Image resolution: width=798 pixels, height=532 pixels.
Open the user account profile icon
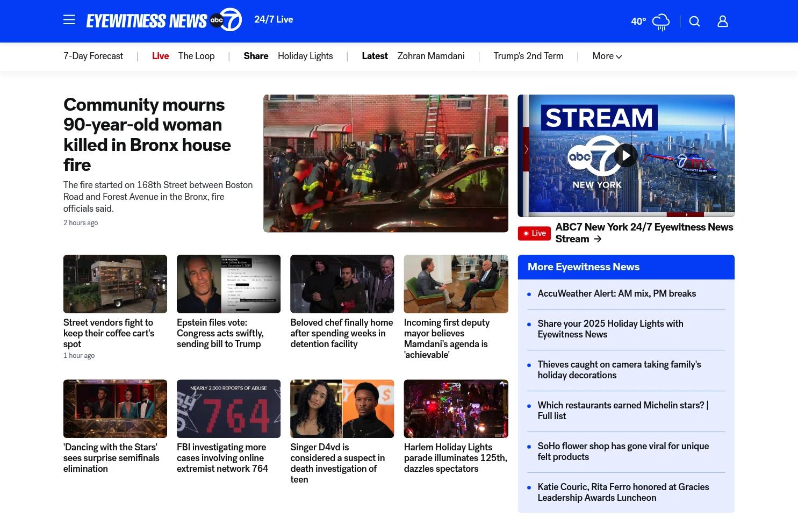[x=723, y=21]
